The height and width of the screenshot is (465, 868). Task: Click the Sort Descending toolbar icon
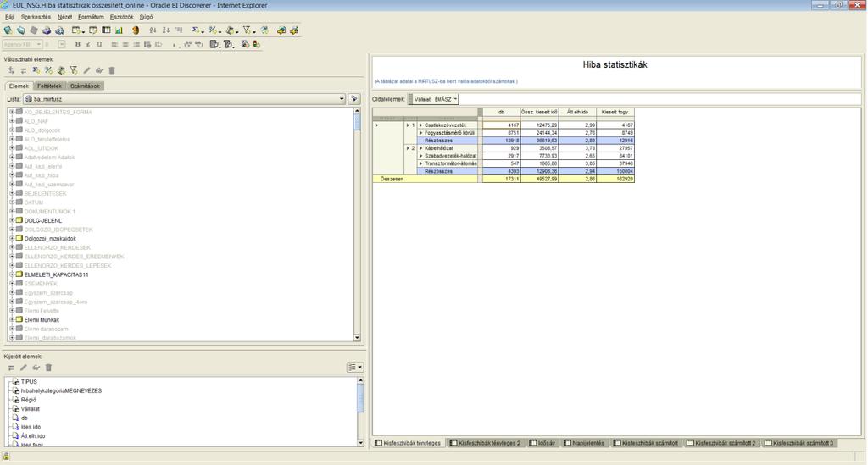coord(166,30)
